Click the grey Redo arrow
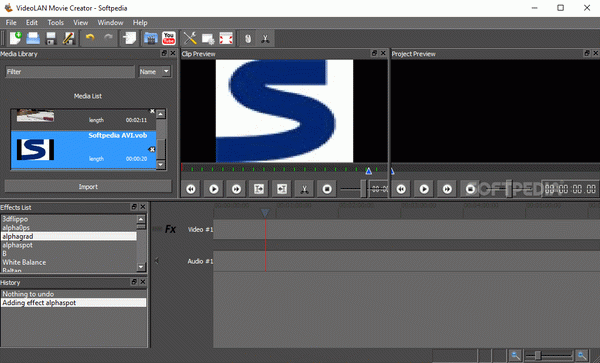Viewport: 600px width, 363px height. point(109,37)
